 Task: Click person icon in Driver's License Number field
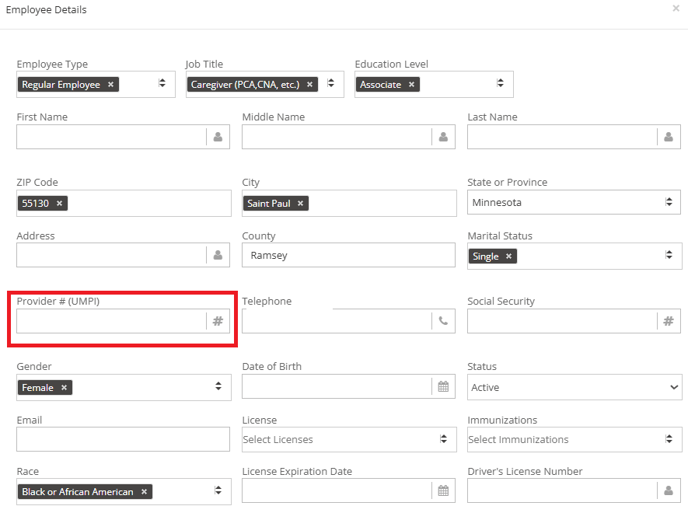pos(668,490)
